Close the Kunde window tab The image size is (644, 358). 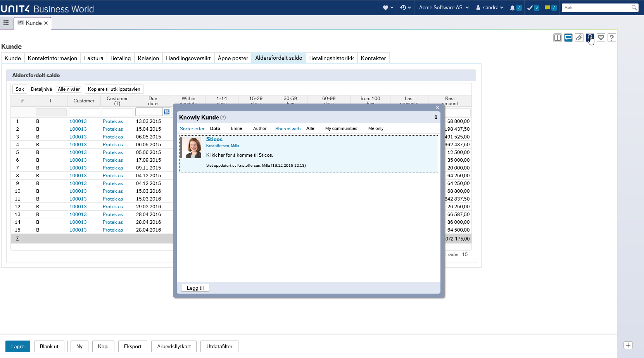pos(46,23)
